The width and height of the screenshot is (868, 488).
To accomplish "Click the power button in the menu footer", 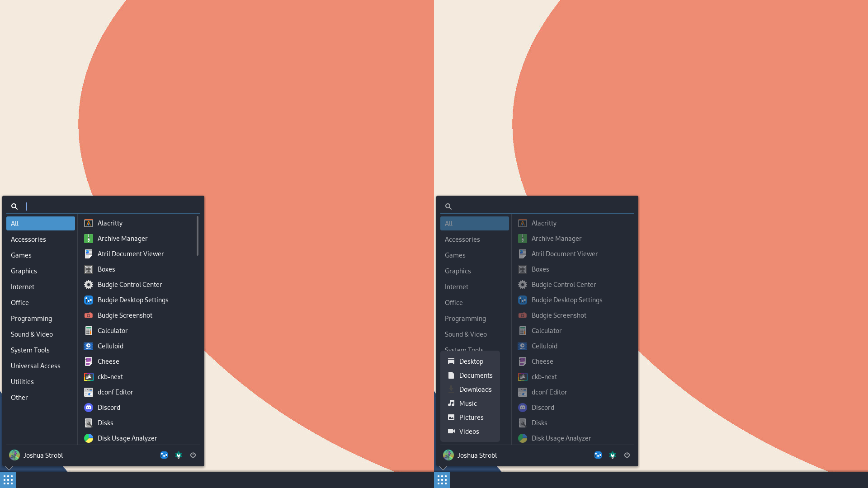I will (x=193, y=455).
